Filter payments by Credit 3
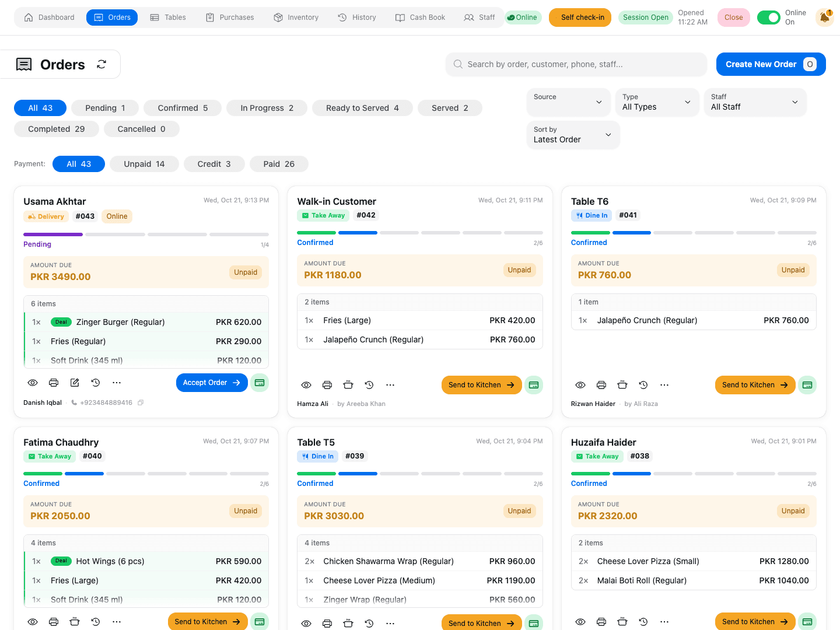 click(214, 164)
